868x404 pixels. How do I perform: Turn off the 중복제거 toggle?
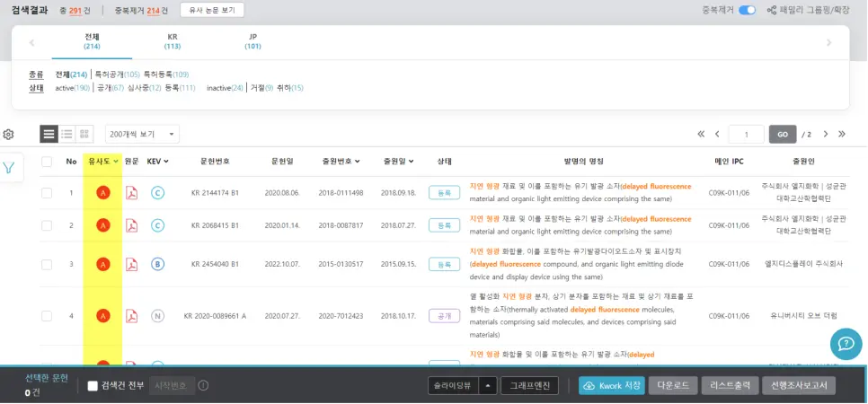[747, 10]
